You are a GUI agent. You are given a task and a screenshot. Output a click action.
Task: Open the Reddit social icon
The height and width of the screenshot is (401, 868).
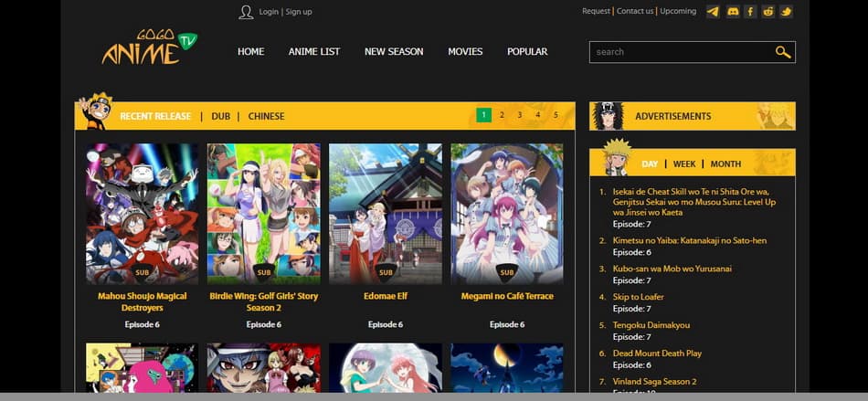point(767,12)
